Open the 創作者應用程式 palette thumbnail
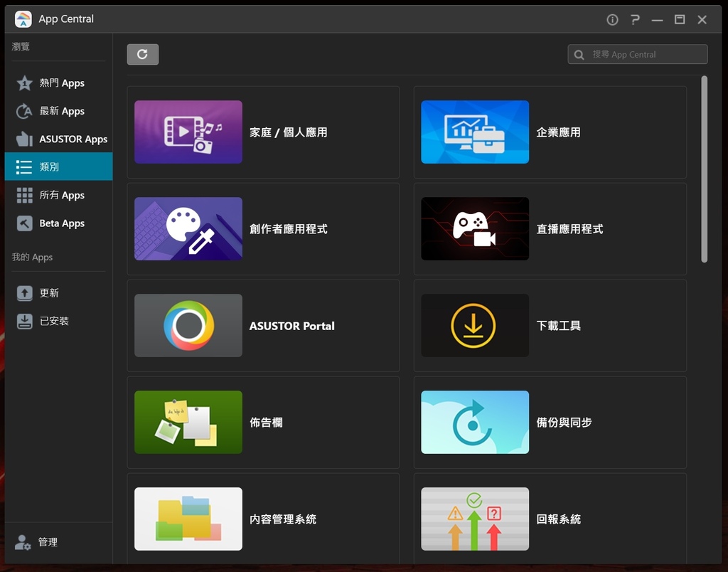 (x=188, y=228)
